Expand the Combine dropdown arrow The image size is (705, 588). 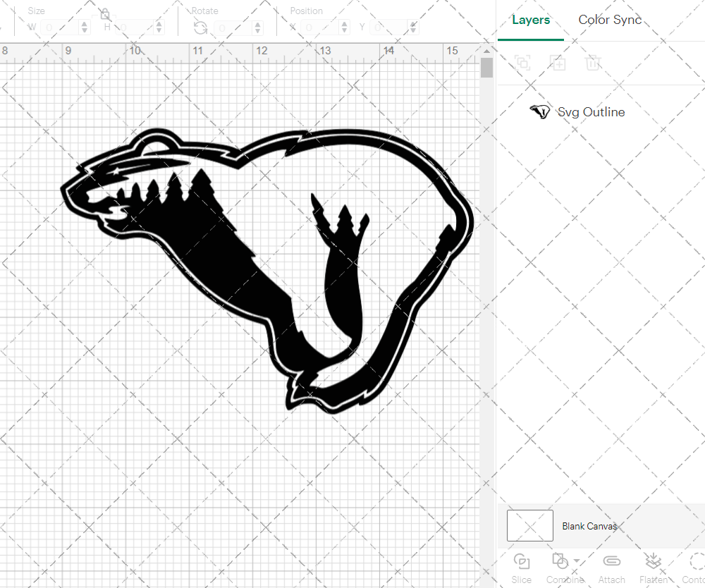coord(577,561)
